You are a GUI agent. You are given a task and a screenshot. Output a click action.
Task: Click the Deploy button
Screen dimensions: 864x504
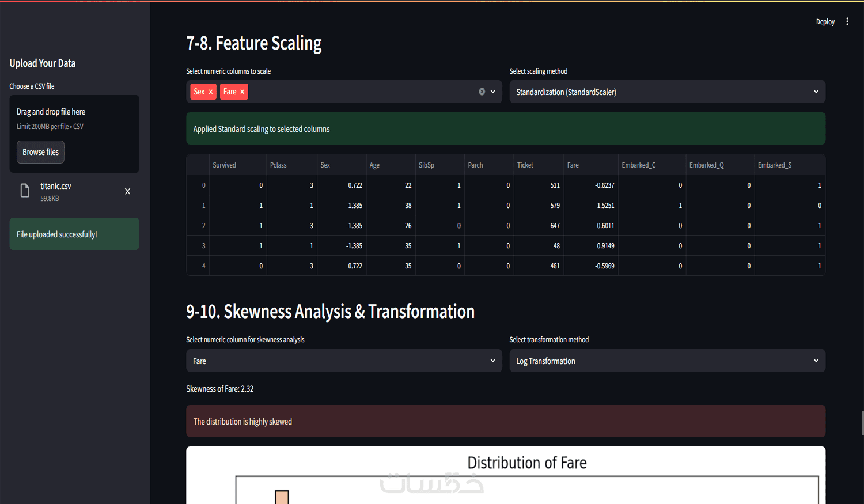825,22
